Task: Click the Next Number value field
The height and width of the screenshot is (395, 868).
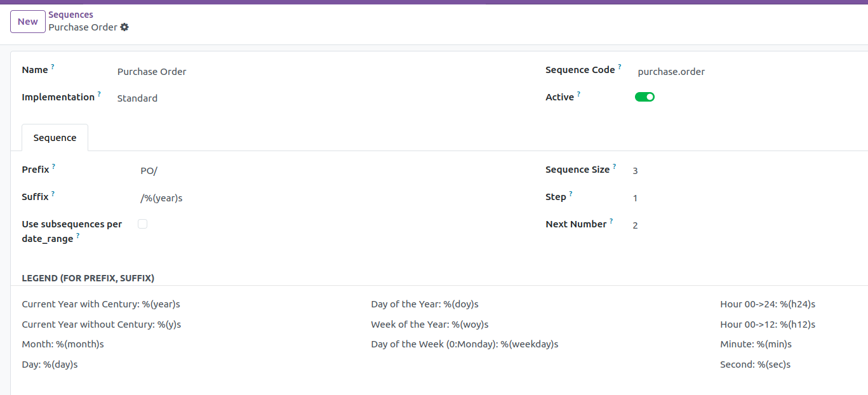Action: [x=730, y=225]
